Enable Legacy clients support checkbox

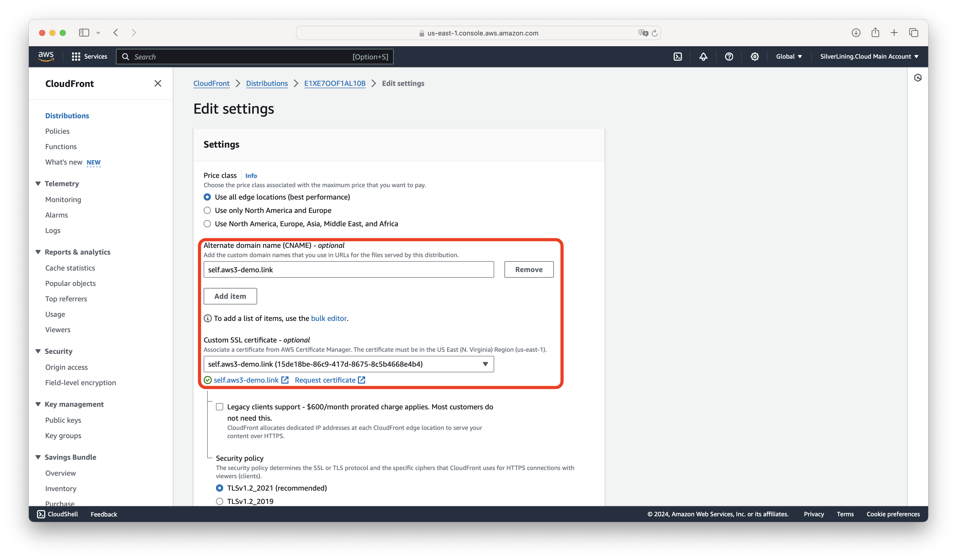tap(220, 407)
